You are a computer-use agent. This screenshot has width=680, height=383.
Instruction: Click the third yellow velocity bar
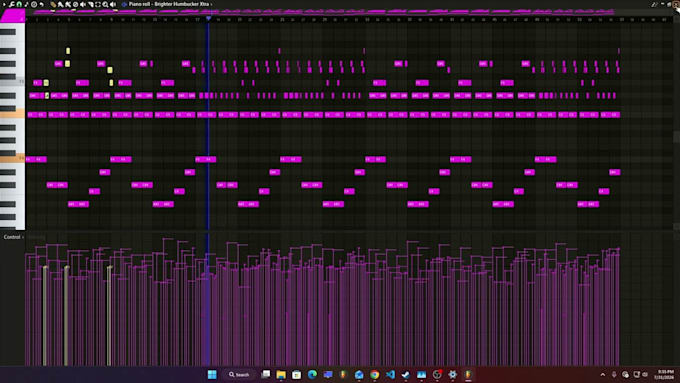[109, 316]
